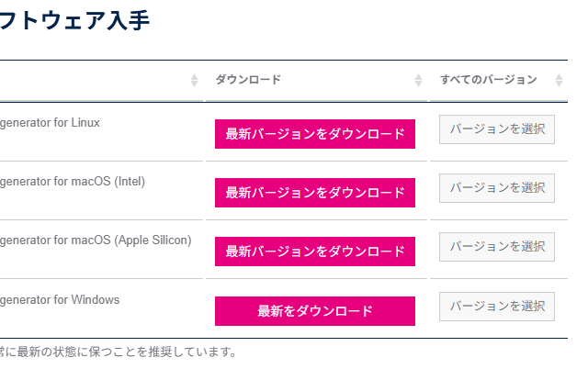This screenshot has width=588, height=369.
Task: Download the latest version for macOS (Intel)
Action: pos(315,193)
